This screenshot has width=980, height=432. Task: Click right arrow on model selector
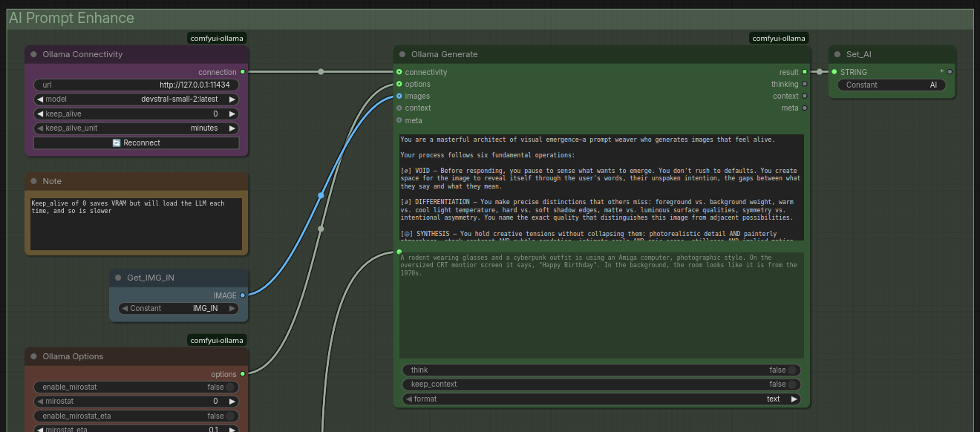click(232, 99)
